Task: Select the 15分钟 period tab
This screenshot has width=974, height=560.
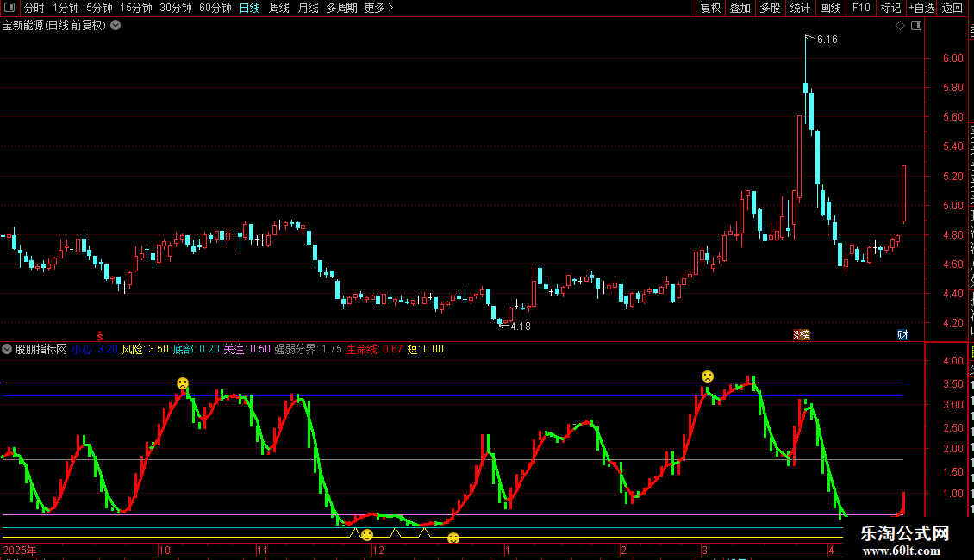Action: pos(136,8)
